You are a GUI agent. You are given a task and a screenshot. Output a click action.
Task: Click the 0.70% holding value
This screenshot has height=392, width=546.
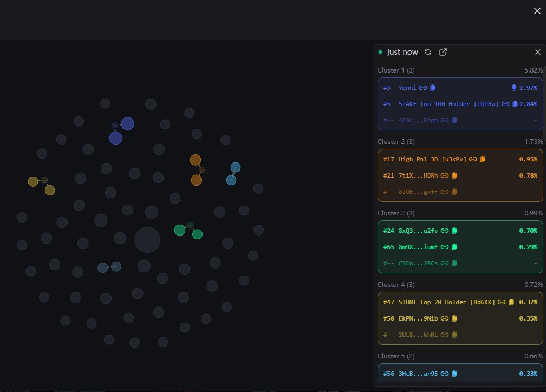[x=528, y=231]
